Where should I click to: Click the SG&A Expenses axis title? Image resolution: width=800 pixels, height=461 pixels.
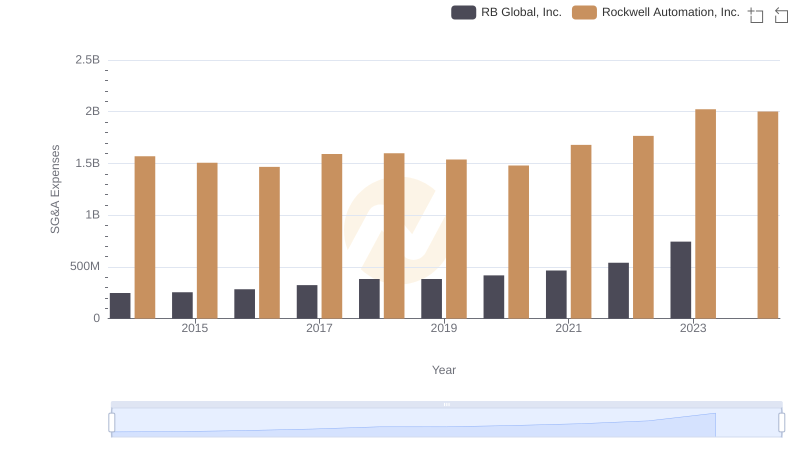[x=55, y=189]
